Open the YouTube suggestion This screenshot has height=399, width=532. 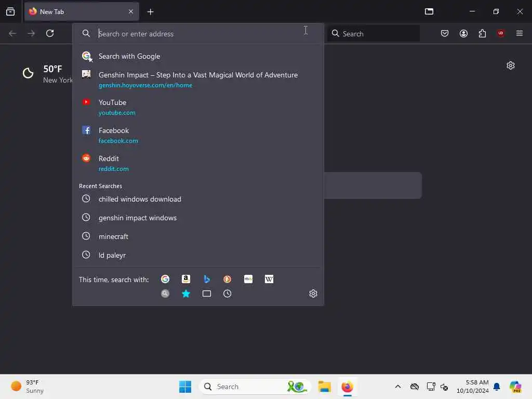tap(198, 107)
